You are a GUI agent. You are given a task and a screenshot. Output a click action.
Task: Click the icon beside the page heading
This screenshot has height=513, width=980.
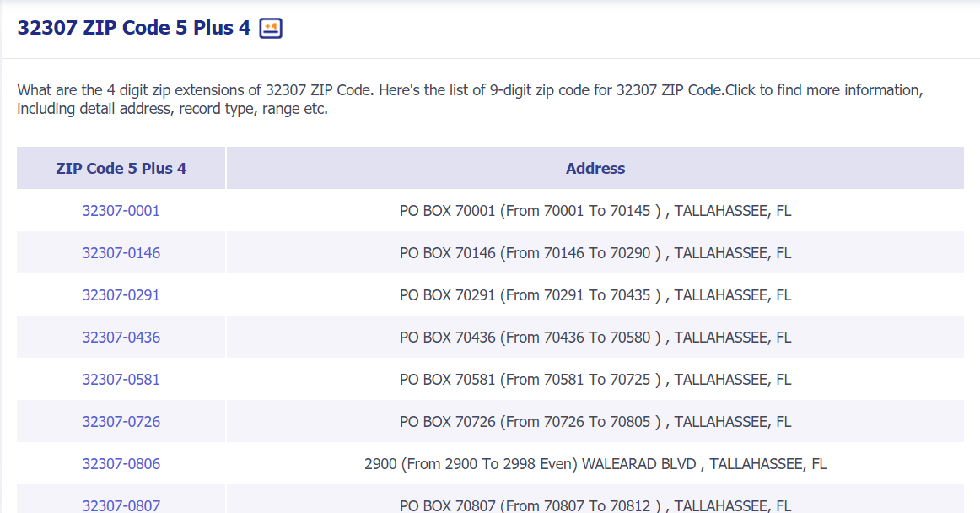point(271,28)
